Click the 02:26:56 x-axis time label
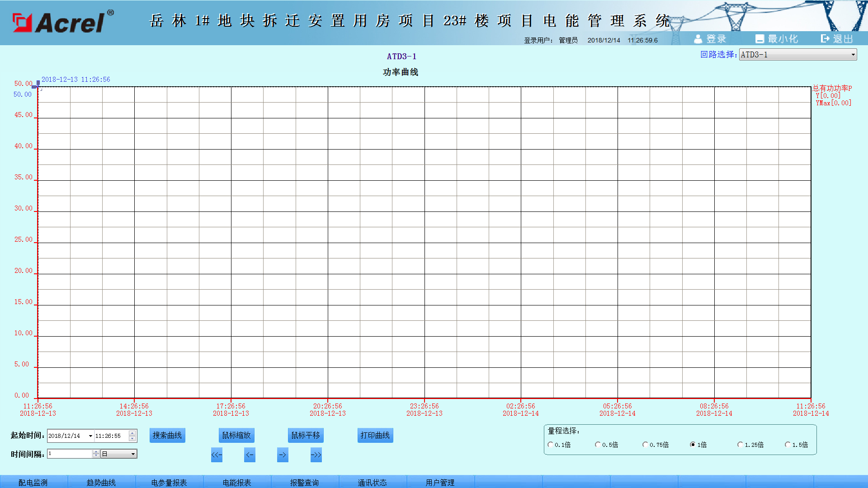868x488 pixels. [x=521, y=406]
